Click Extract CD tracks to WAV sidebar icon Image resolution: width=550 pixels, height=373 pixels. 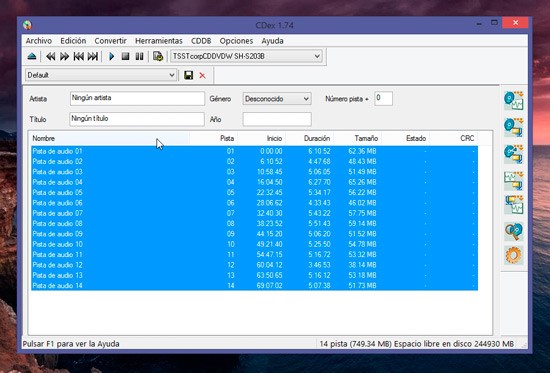click(x=514, y=101)
